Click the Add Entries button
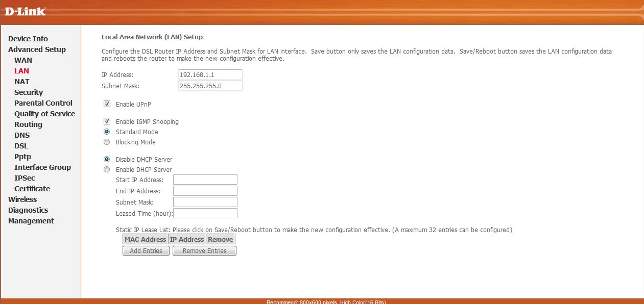Screen dimensions: 644x304 pyautogui.click(x=146, y=251)
